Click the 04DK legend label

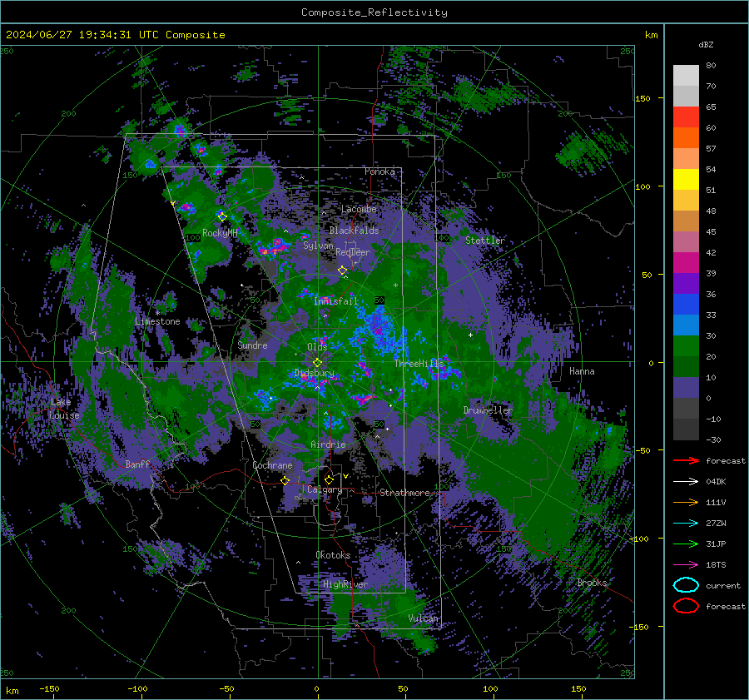(x=716, y=482)
